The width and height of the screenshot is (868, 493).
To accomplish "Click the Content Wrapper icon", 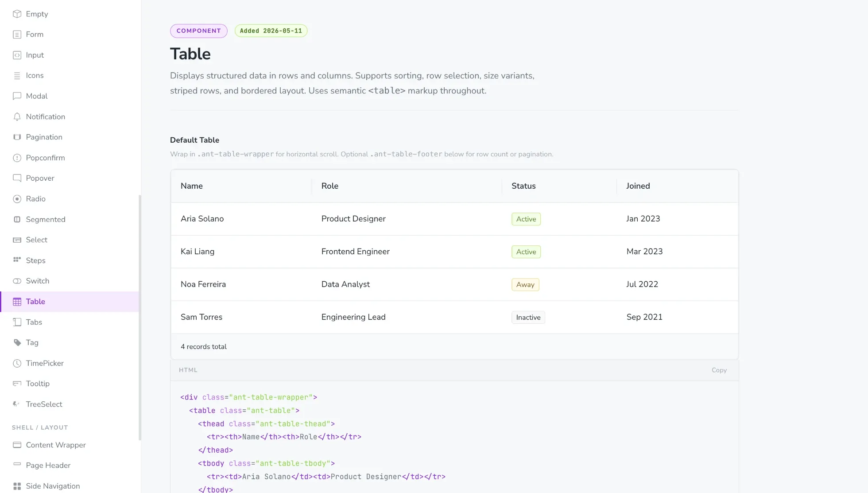I will [17, 445].
